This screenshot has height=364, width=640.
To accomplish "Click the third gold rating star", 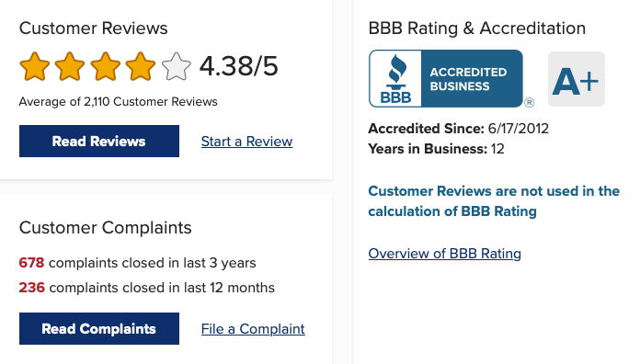I will coord(106,66).
